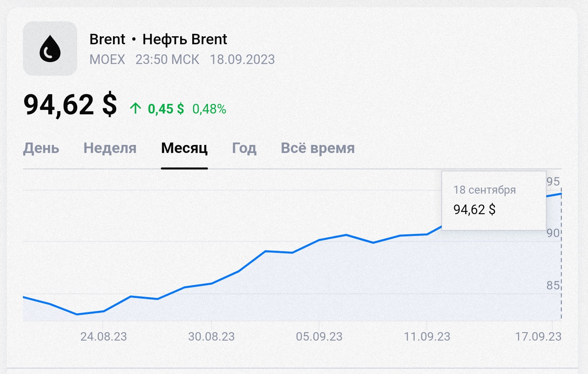This screenshot has width=588, height=374.
Task: Click the Brent oil drop icon
Action: [x=50, y=48]
